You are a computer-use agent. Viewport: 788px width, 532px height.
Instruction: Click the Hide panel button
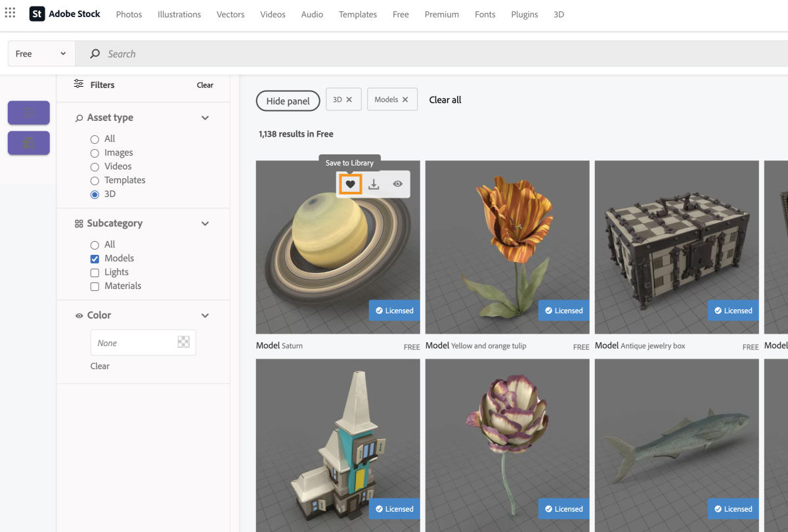pos(288,100)
